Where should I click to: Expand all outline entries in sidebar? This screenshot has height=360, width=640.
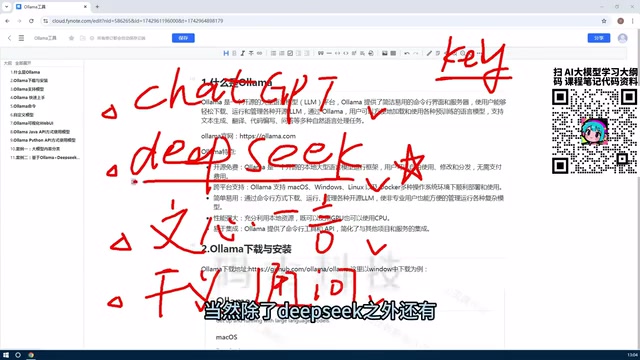[23, 63]
